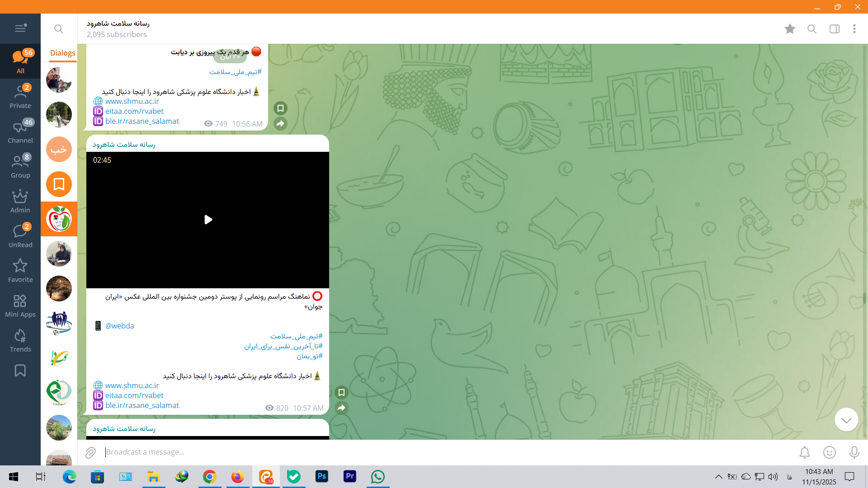868x488 pixels.
Task: Jump to bottom with chevron-down button
Action: [846, 420]
